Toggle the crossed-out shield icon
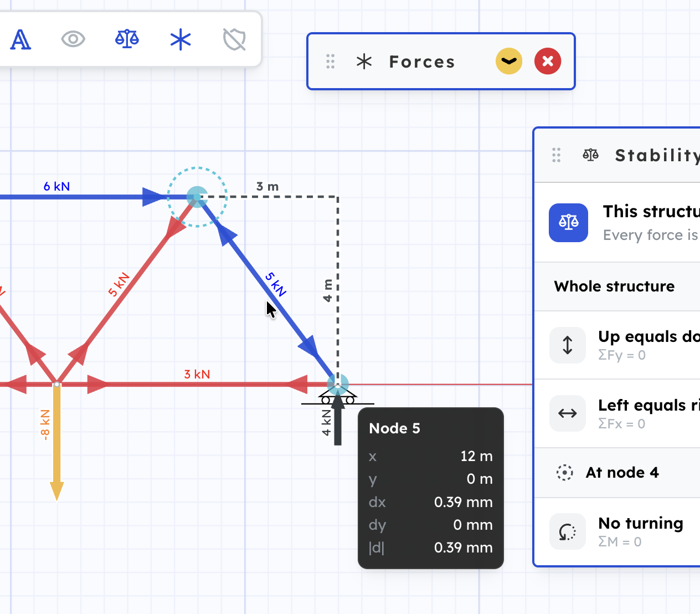 point(234,39)
